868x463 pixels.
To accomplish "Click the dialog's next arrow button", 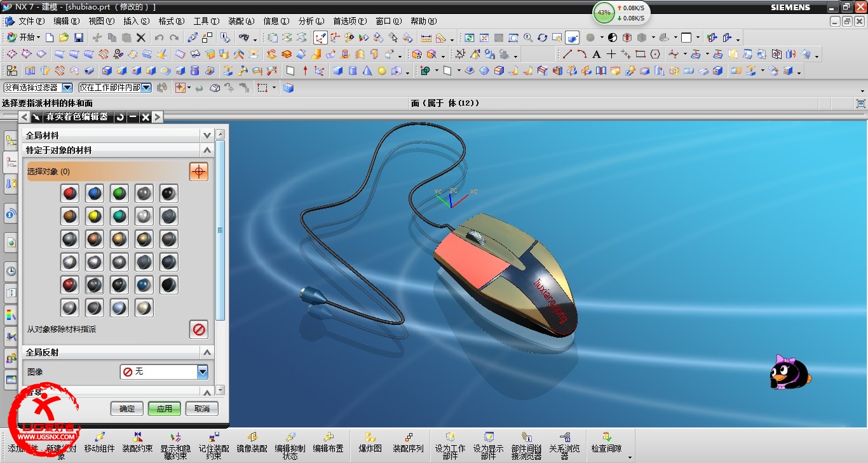I will click(158, 116).
